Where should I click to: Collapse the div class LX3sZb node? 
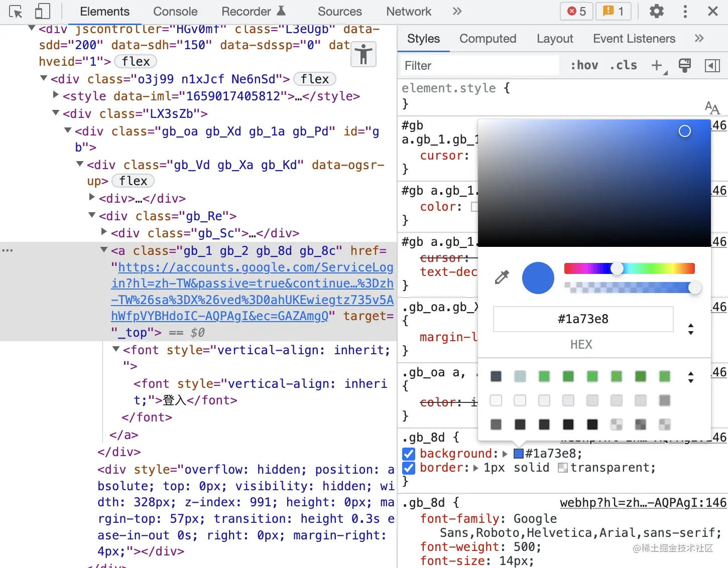pyautogui.click(x=56, y=113)
